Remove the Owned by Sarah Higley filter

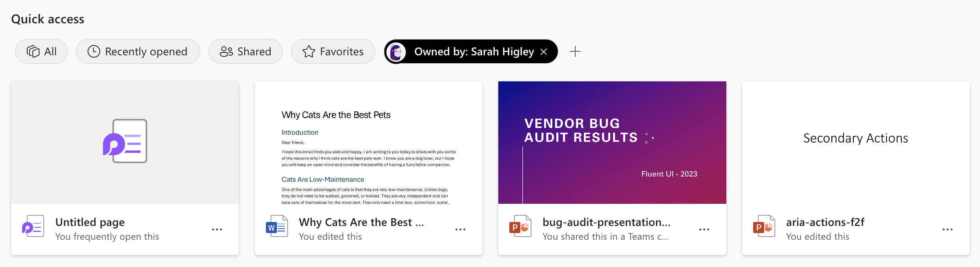544,52
